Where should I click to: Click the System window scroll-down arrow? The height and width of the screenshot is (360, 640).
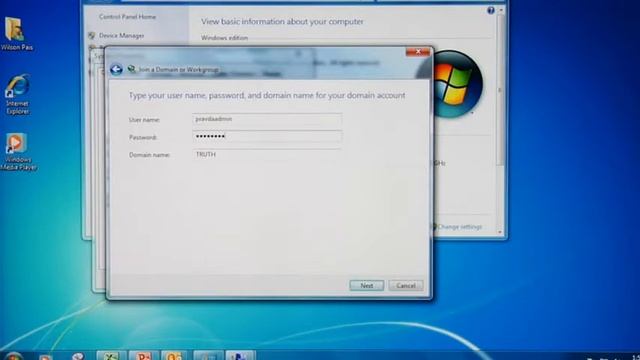click(x=501, y=232)
